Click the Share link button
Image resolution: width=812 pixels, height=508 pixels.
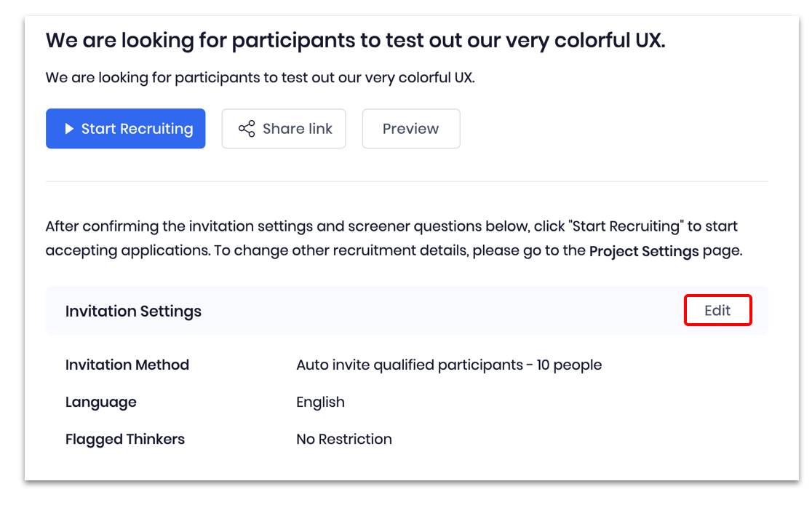pos(283,129)
